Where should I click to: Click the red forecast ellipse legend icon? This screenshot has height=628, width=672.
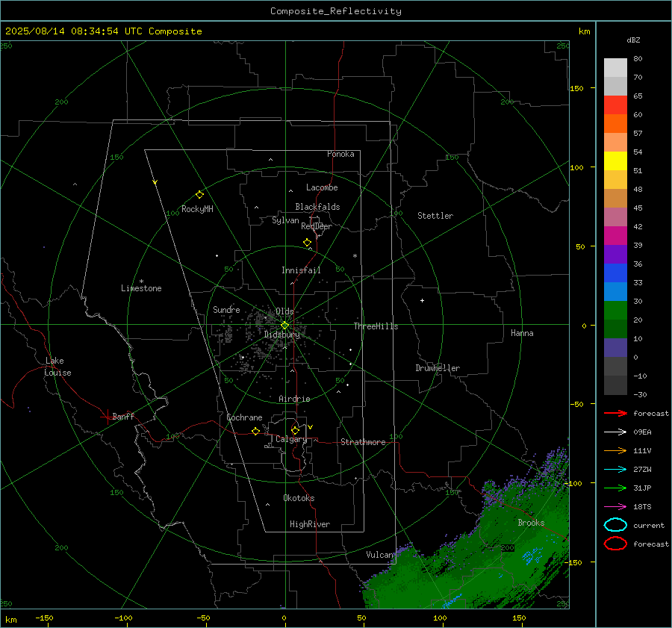coord(615,544)
